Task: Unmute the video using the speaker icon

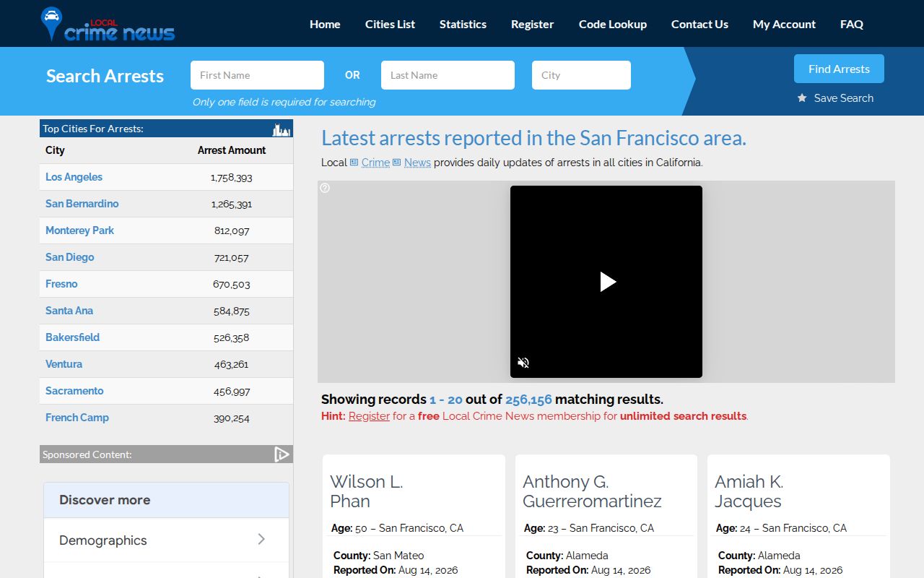Action: [524, 363]
